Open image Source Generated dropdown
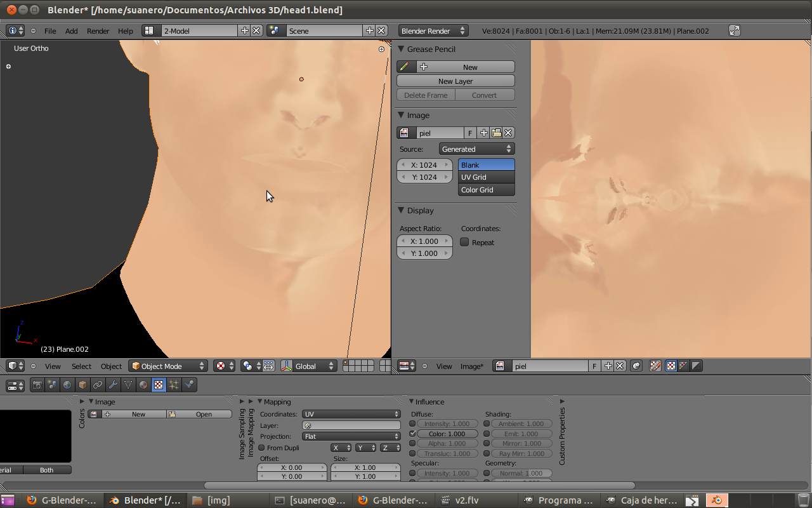The width and height of the screenshot is (812, 508). 476,149
